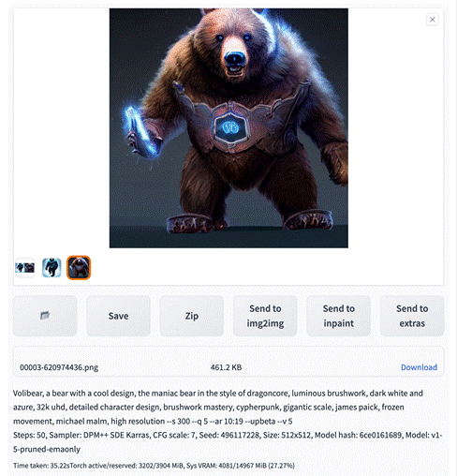Click the glowing blue chest emblem
Image resolution: width=457 pixels, height=476 pixels.
pos(230,127)
